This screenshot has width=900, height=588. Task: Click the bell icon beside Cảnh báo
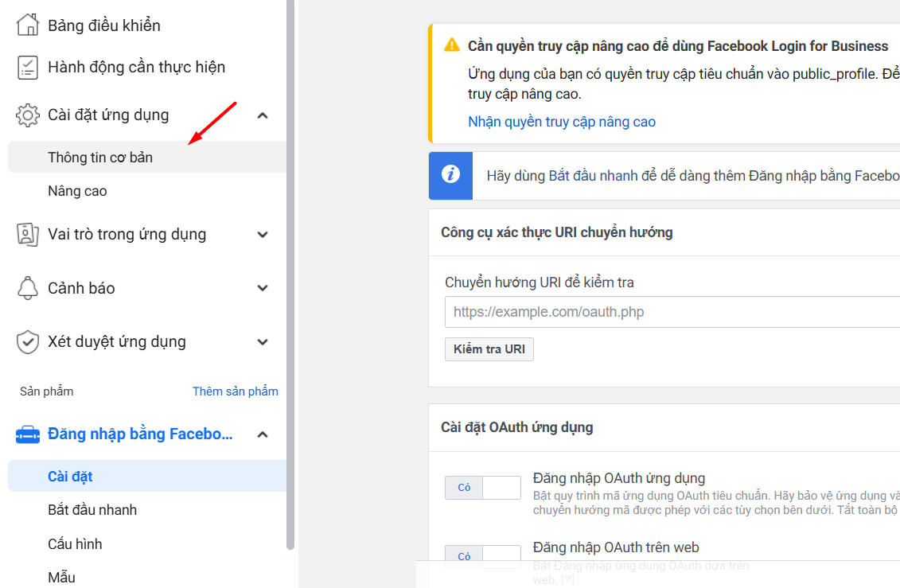coord(28,288)
